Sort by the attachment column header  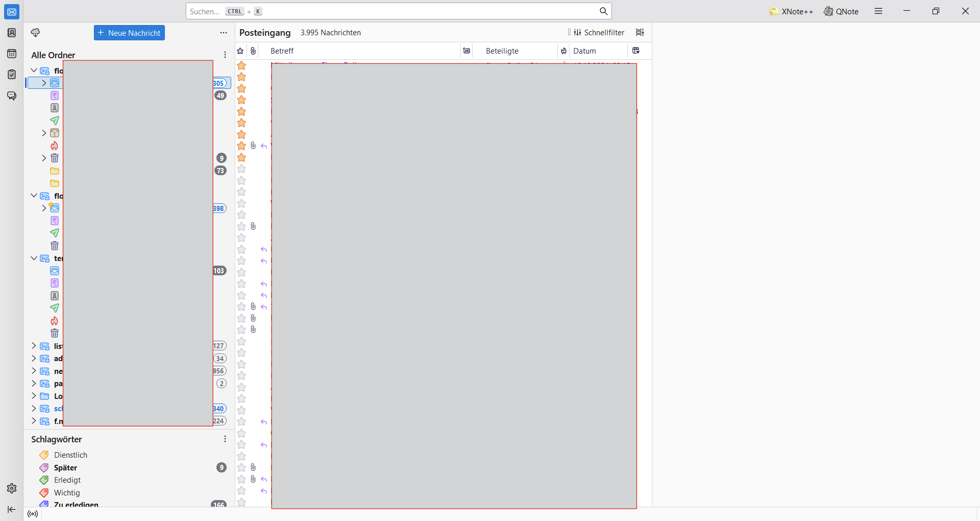coord(253,51)
